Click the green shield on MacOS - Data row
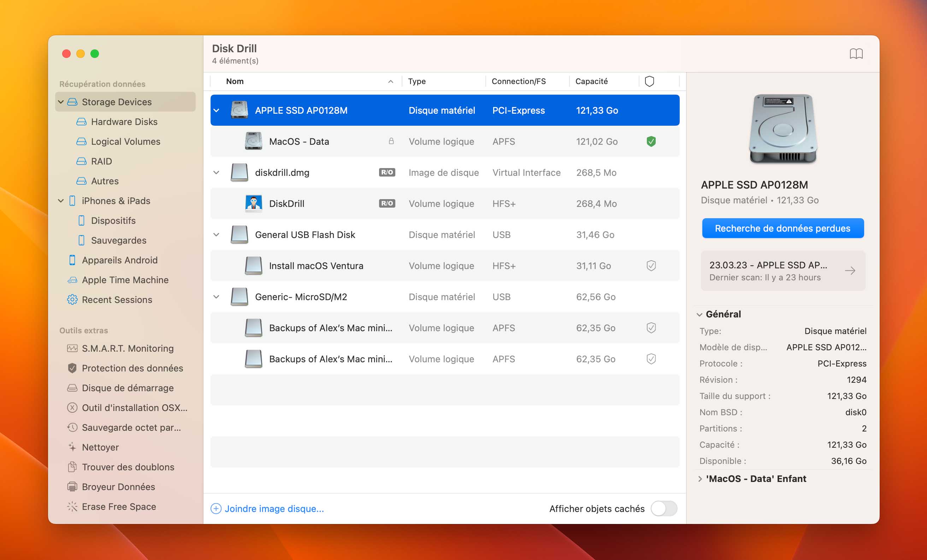Image resolution: width=927 pixels, height=560 pixels. 651,141
